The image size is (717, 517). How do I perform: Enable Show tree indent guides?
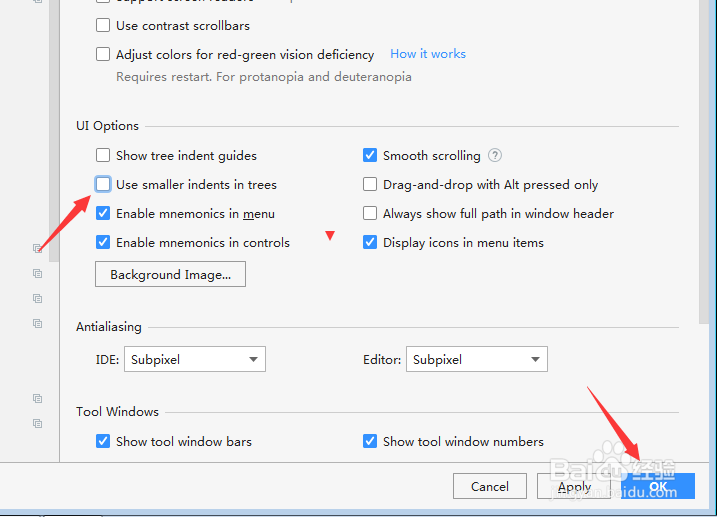coord(103,155)
